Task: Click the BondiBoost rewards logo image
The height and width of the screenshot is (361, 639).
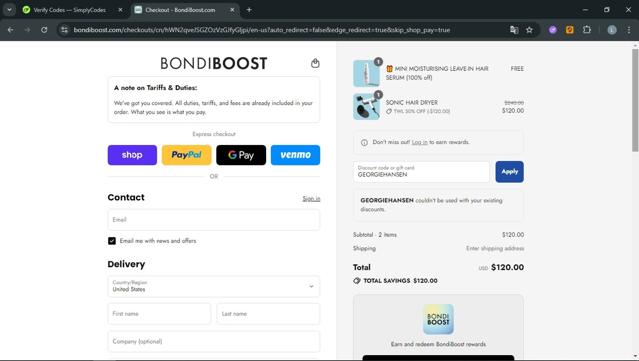Action: 438,319
